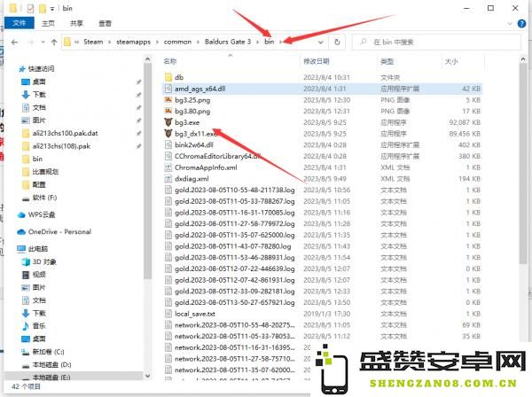The image size is (532, 397).
Task: Click the file list vertical scrollbar
Action: pyautogui.click(x=522, y=163)
